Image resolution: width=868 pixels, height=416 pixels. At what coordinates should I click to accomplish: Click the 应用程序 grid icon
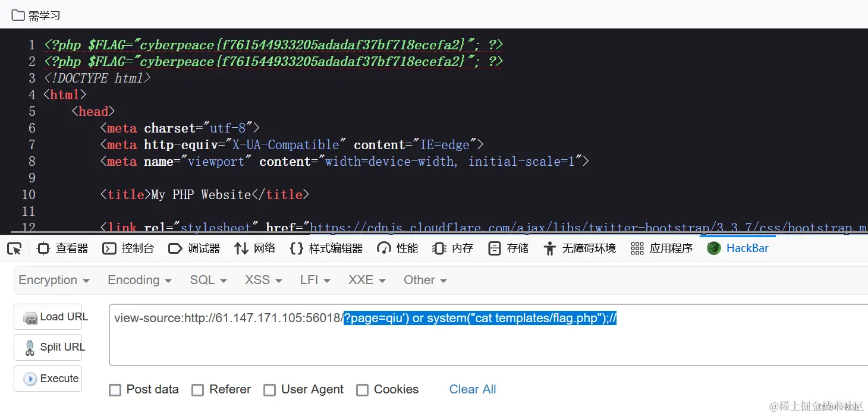(x=637, y=248)
